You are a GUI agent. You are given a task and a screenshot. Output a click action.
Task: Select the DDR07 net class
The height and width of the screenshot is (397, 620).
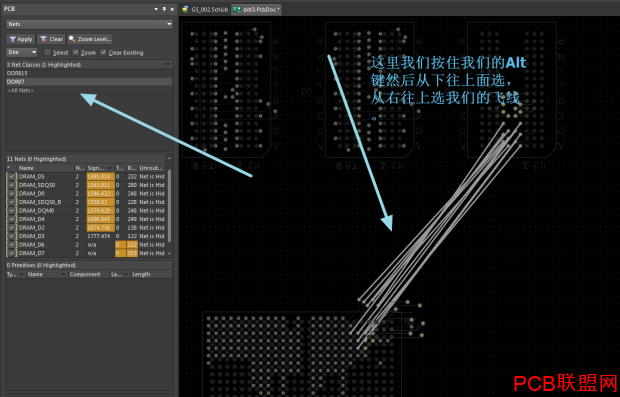[x=89, y=82]
